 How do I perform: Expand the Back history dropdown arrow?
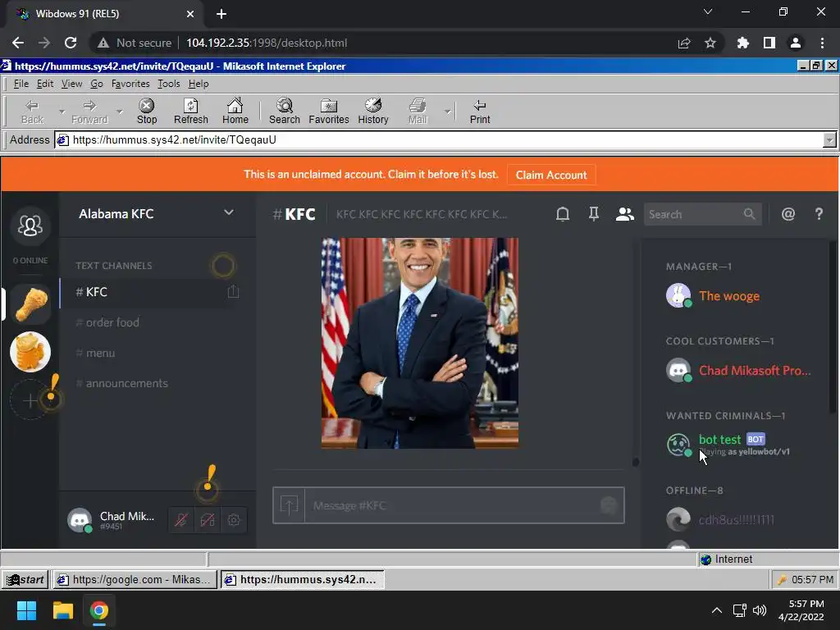tap(62, 112)
